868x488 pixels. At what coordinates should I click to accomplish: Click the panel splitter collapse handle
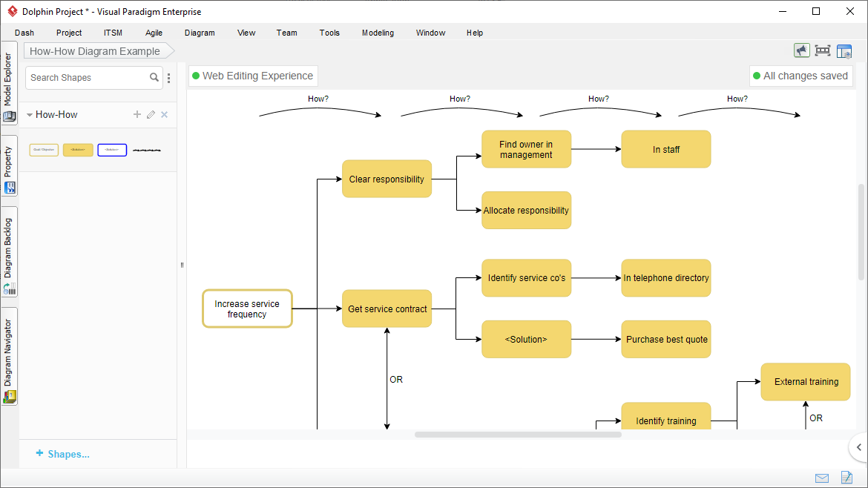pos(182,265)
